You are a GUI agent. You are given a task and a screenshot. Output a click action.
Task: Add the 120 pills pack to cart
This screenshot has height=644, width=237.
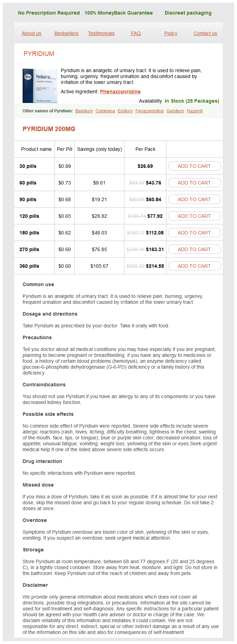coord(194,216)
